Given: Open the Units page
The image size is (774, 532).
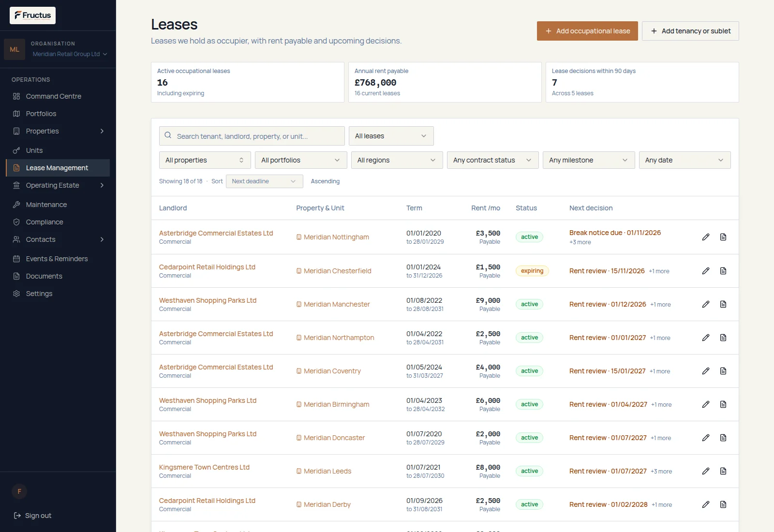Looking at the screenshot, I should pos(58,150).
